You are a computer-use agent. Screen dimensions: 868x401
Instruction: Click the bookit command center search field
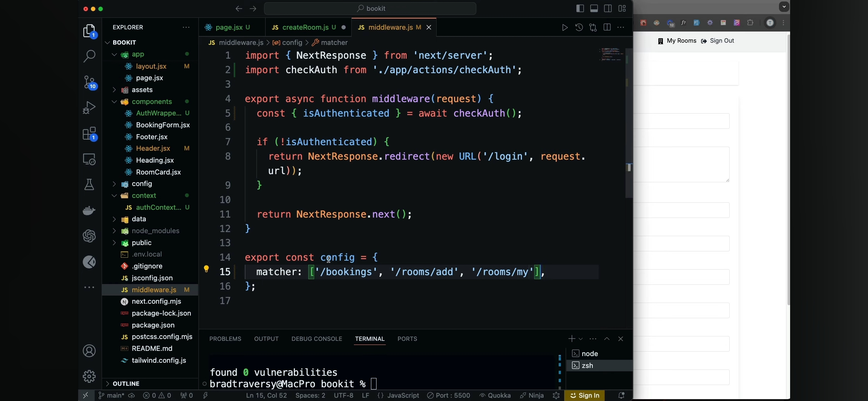(370, 9)
